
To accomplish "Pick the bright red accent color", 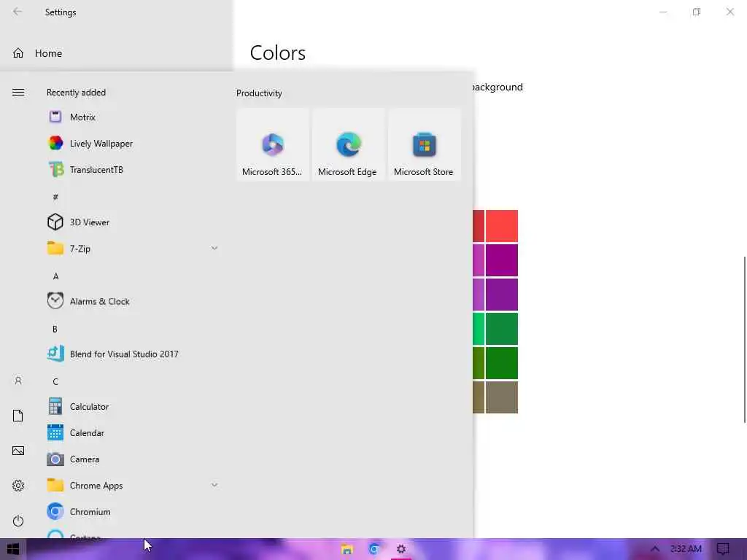I will coord(502,226).
